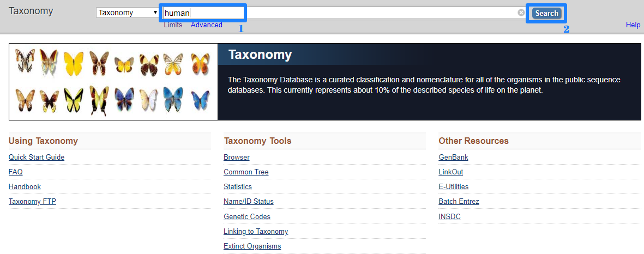Open Name/ID Status tool
This screenshot has width=644, height=254.
tap(249, 202)
